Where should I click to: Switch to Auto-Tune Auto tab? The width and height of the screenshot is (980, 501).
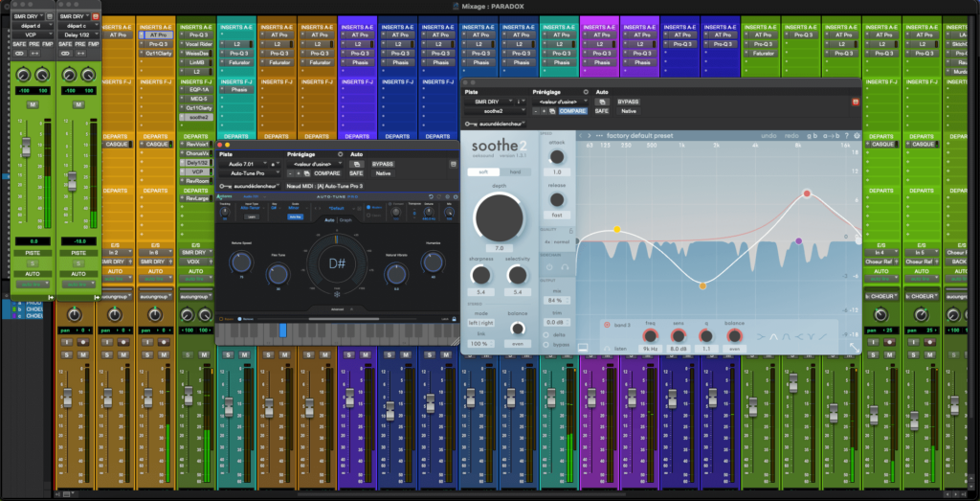329,220
